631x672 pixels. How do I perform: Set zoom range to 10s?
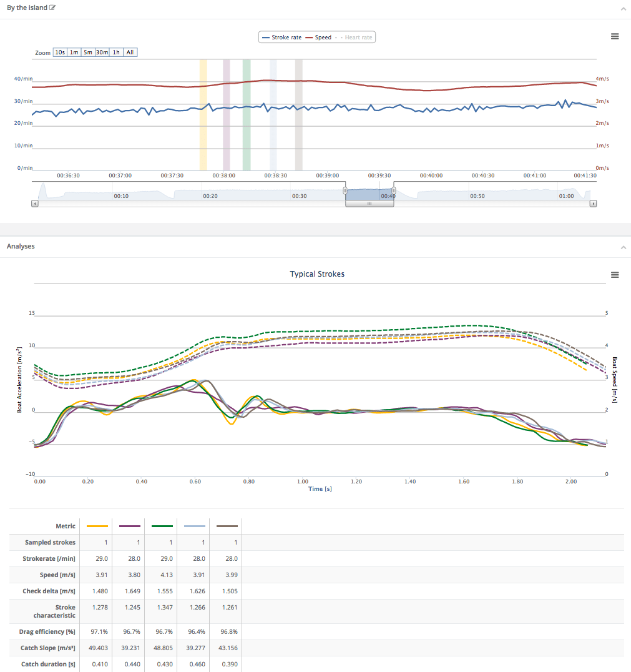click(x=60, y=52)
